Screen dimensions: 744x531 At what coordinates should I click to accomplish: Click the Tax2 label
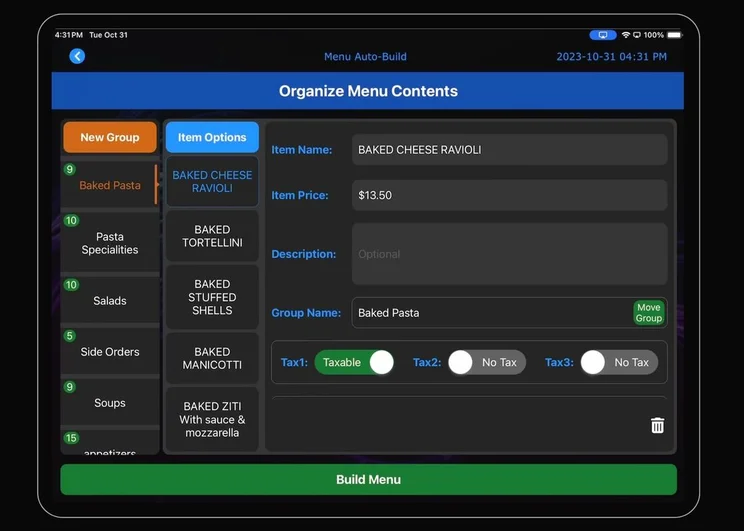coord(427,362)
